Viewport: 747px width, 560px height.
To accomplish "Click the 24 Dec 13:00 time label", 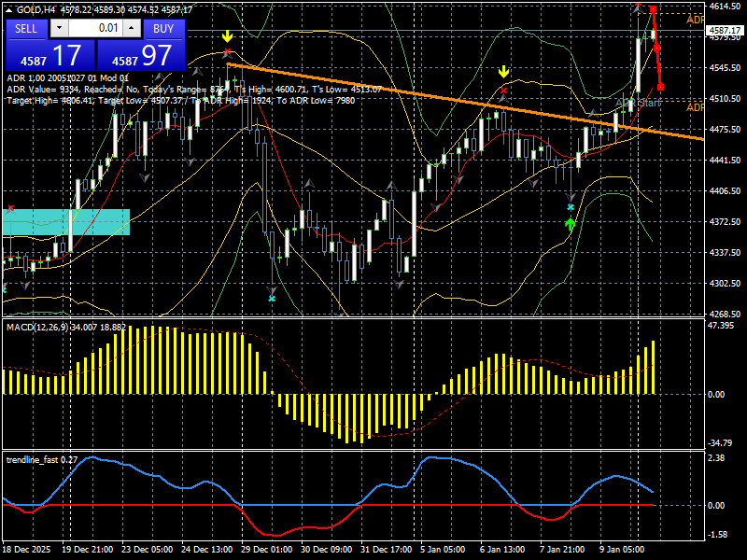I will click(x=206, y=550).
